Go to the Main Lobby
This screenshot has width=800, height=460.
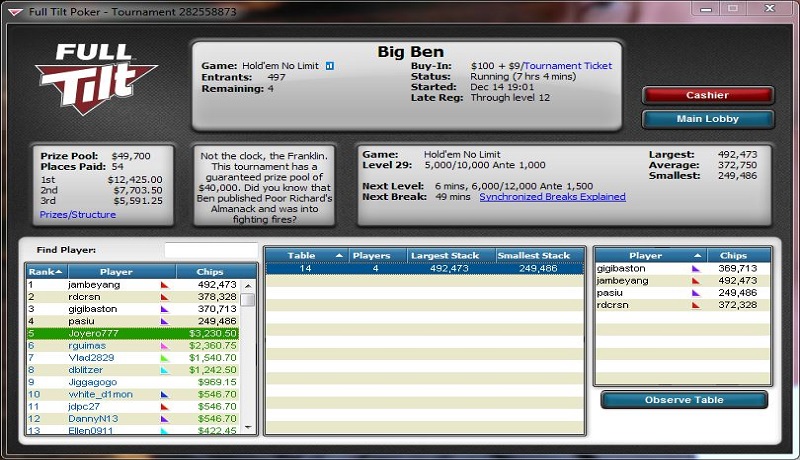pyautogui.click(x=708, y=119)
